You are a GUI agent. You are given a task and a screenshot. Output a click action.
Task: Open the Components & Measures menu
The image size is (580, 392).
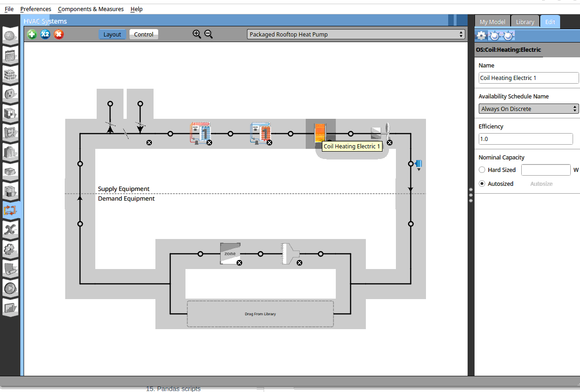point(91,9)
